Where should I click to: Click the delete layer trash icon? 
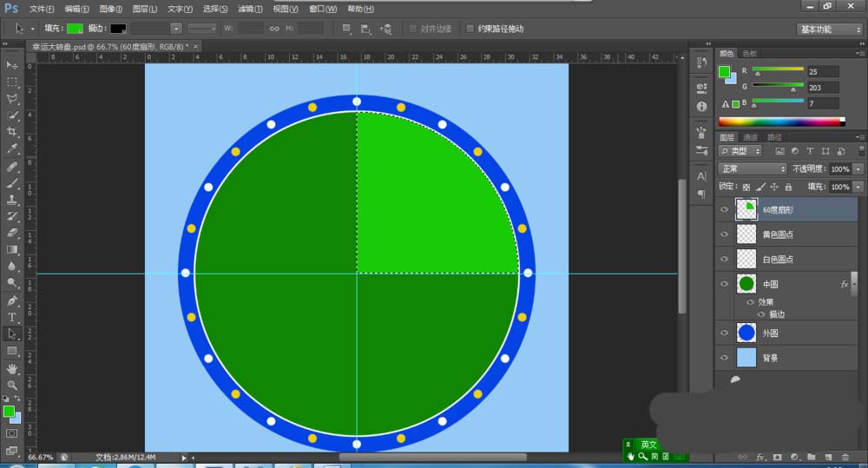tap(845, 457)
